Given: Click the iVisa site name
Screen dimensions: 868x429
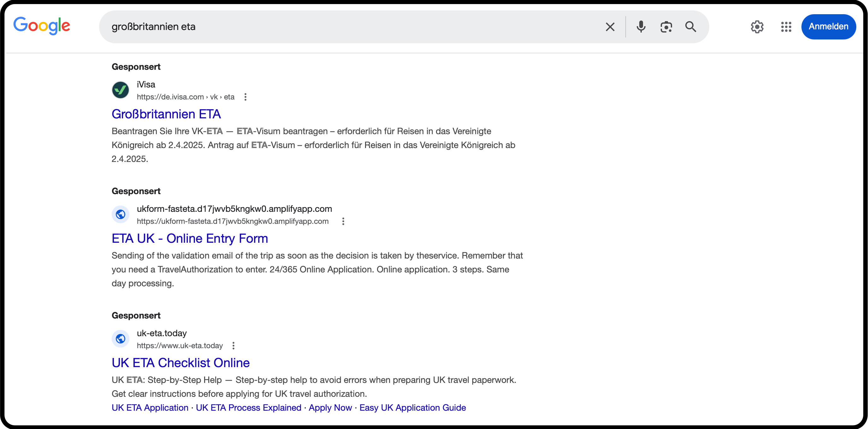Looking at the screenshot, I should click(146, 84).
